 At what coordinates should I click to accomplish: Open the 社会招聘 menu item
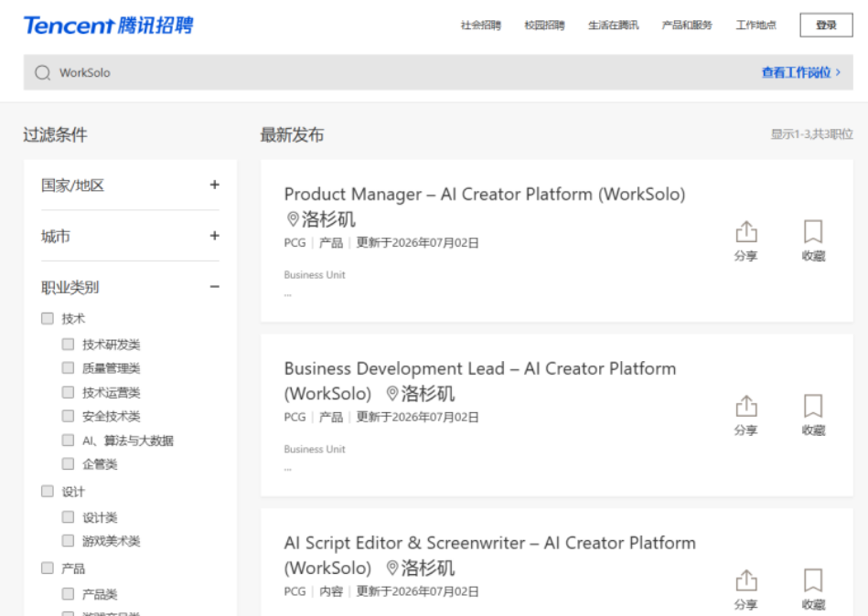(x=480, y=26)
